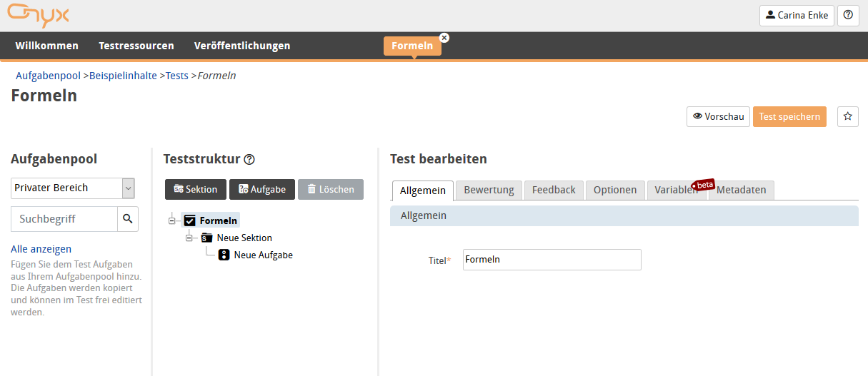Click the Onyx logo
Screen dimensions: 868x376
38,15
